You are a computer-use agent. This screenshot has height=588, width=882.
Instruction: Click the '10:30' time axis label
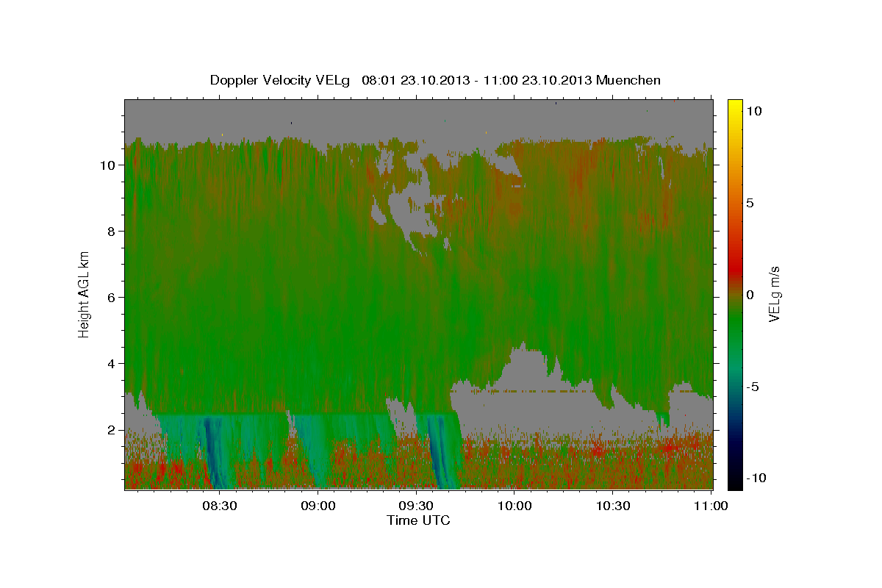[x=613, y=506]
